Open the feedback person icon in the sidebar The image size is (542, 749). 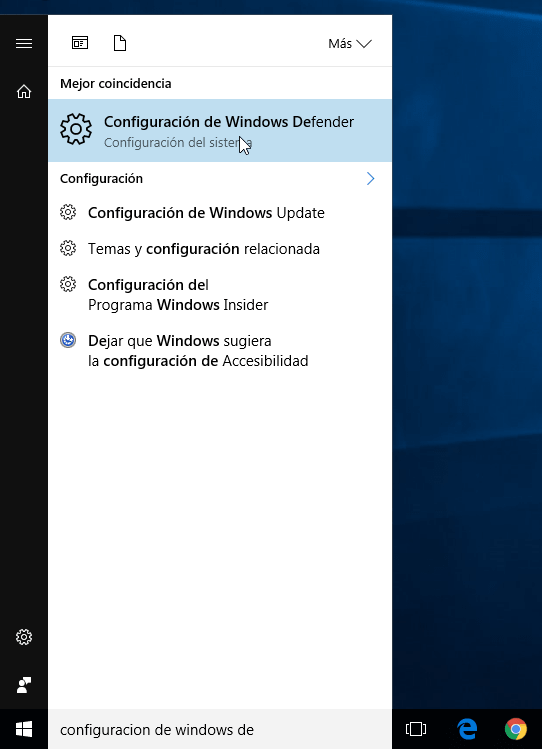pyautogui.click(x=24, y=685)
